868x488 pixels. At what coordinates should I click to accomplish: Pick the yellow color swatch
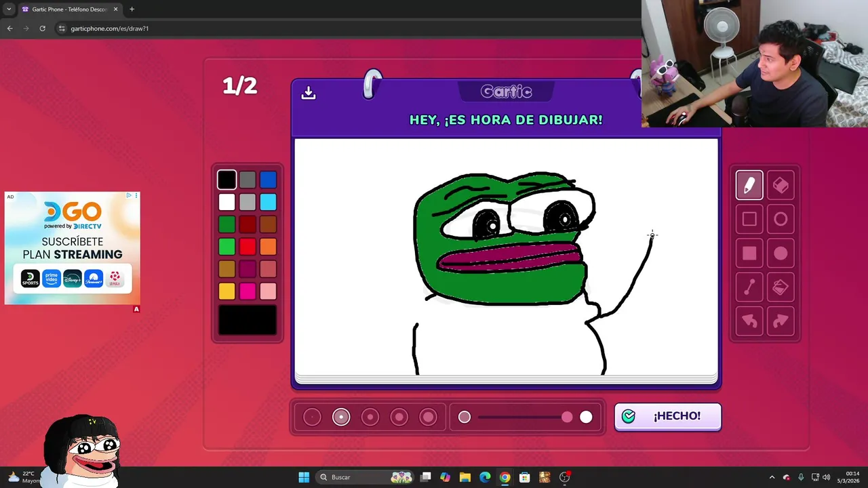point(227,291)
